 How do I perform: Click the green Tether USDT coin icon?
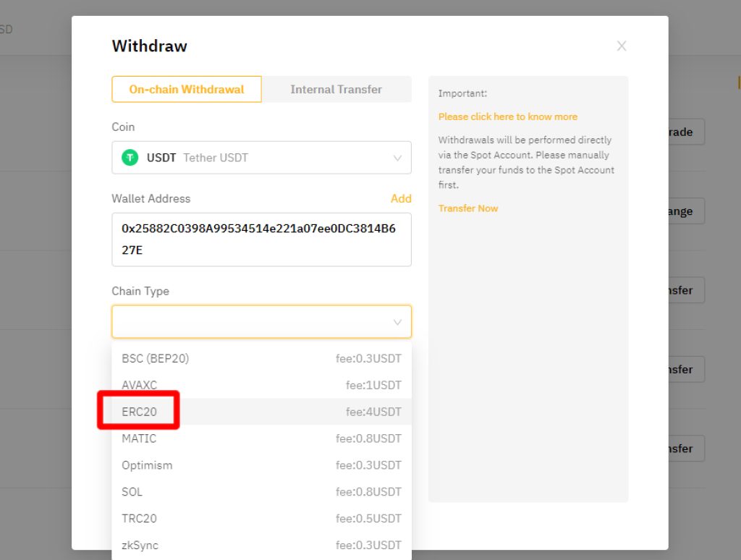click(x=130, y=158)
